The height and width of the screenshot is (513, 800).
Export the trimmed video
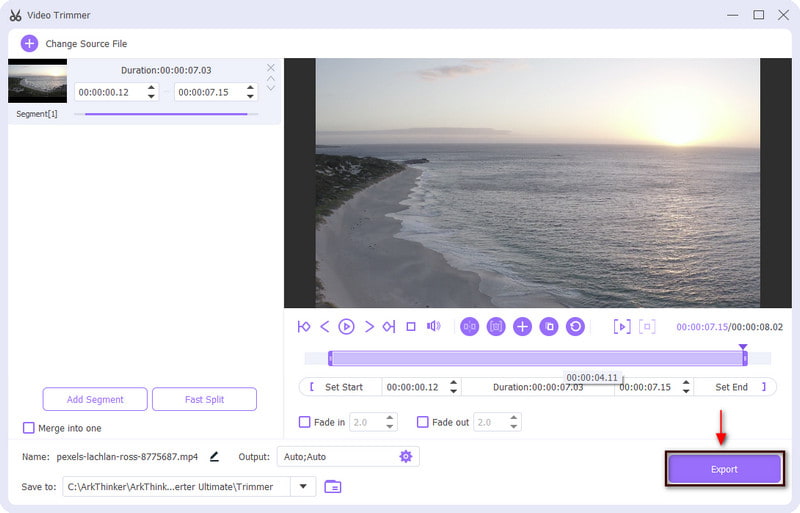point(724,469)
